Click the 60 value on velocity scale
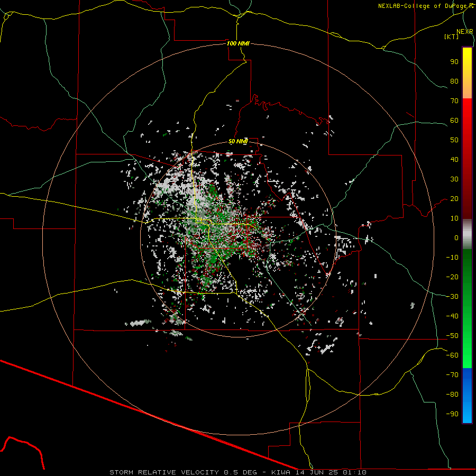 [454, 120]
